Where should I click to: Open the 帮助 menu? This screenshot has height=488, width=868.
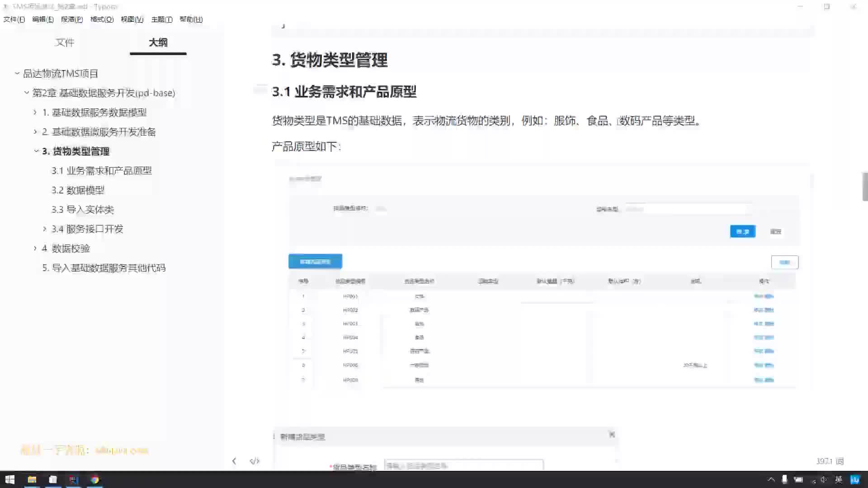point(191,19)
